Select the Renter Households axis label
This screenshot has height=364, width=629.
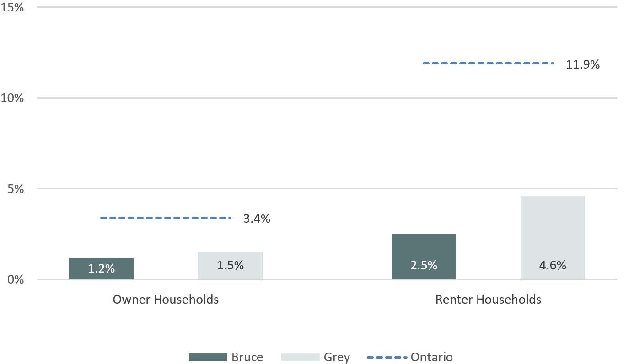pyautogui.click(x=488, y=300)
